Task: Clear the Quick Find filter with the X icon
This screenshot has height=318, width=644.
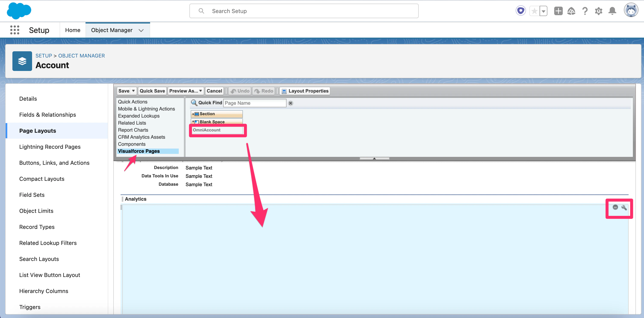Action: pos(290,103)
